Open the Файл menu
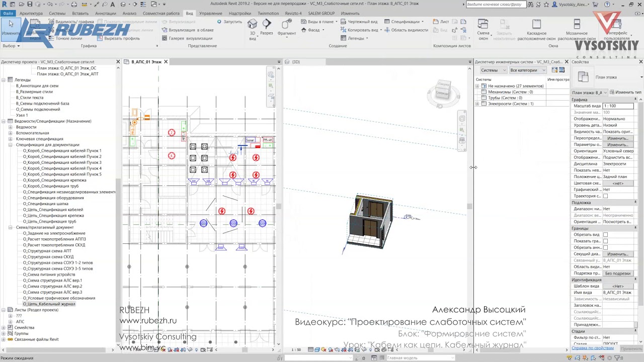The image size is (644, 362). click(8, 14)
